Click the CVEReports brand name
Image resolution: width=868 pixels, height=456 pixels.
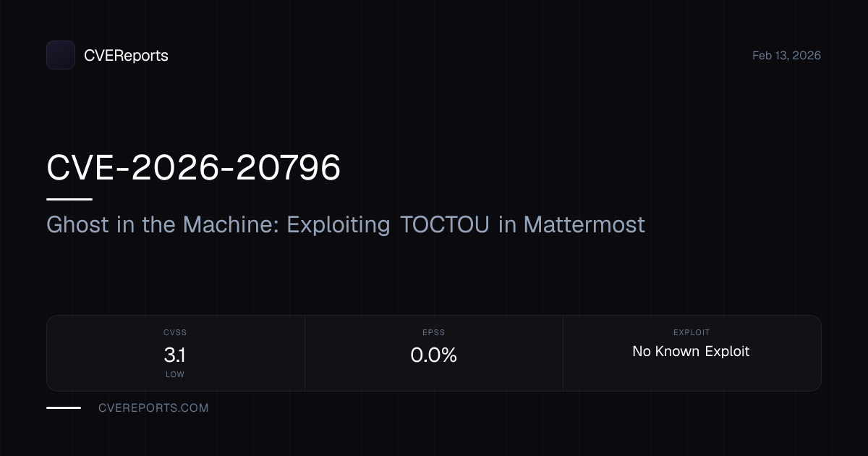126,56
